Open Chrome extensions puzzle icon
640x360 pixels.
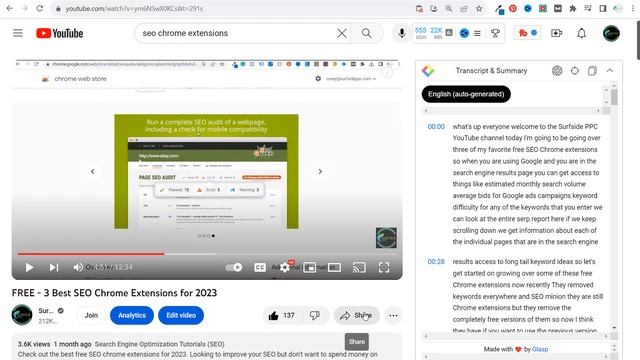[x=573, y=8]
